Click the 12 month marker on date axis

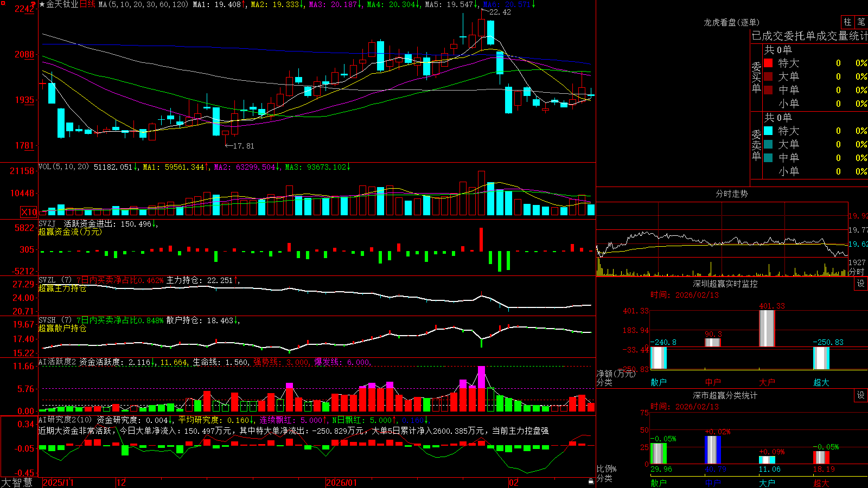point(122,483)
